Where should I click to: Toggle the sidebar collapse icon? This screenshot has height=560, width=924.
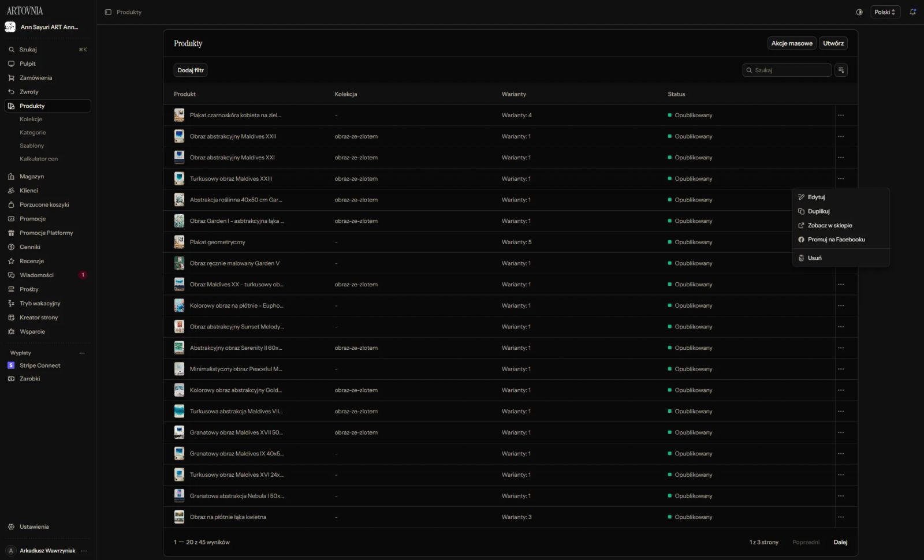(x=108, y=12)
